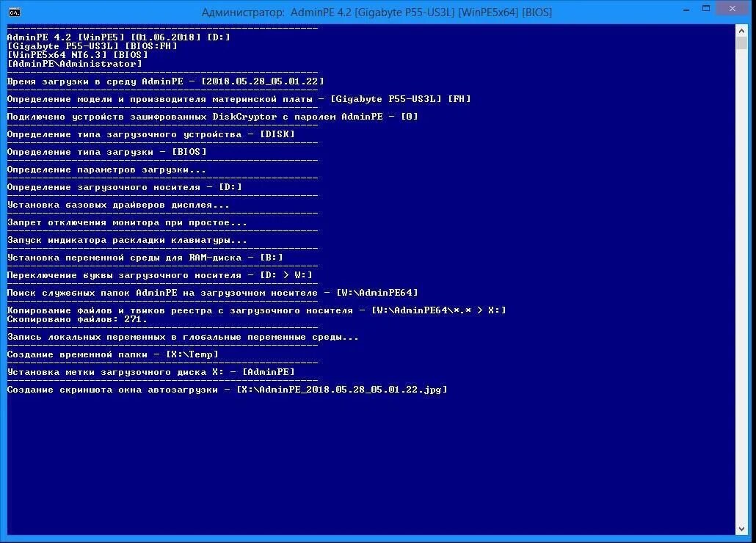Minimize the AdminPE console window
The height and width of the screenshot is (543, 756).
[x=686, y=9]
